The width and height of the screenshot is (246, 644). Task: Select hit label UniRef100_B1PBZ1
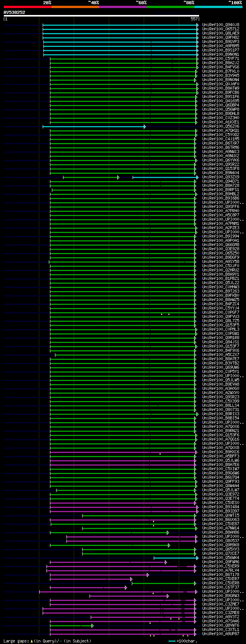tap(221, 278)
